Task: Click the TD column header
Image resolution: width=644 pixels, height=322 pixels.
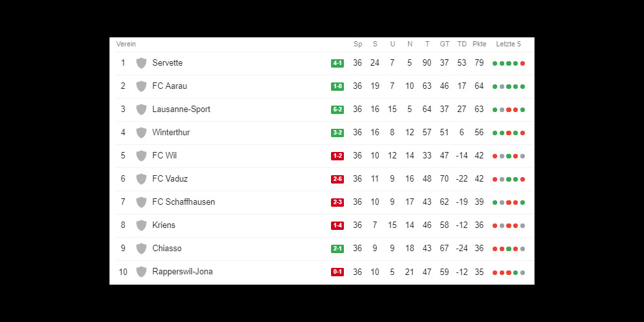Action: point(462,44)
